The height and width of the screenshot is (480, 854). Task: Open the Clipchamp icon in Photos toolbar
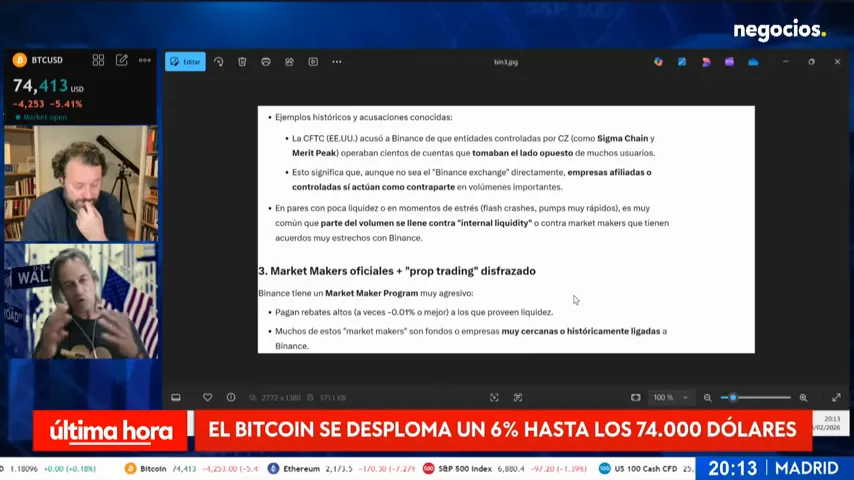tap(706, 62)
